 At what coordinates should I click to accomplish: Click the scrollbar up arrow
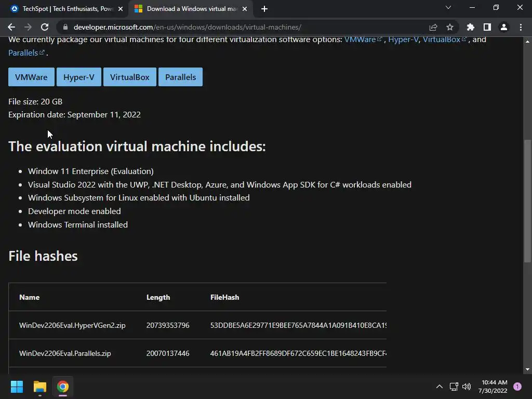click(x=527, y=42)
